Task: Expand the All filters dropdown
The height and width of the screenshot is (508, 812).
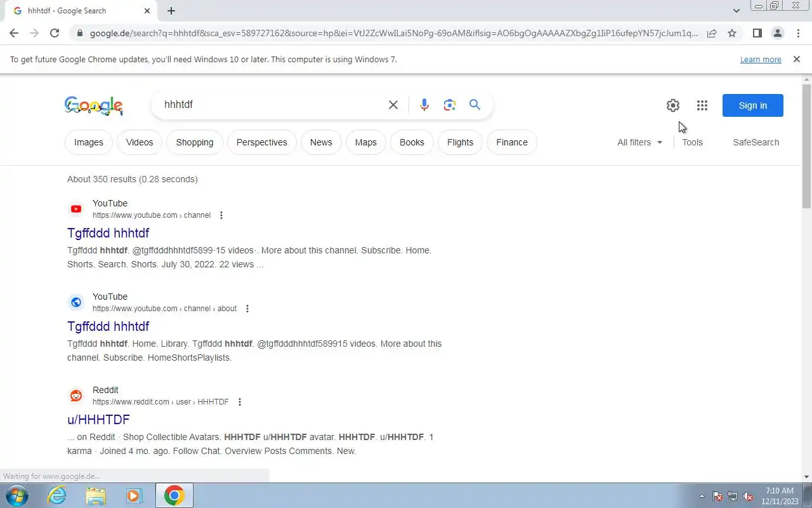Action: coord(640,142)
